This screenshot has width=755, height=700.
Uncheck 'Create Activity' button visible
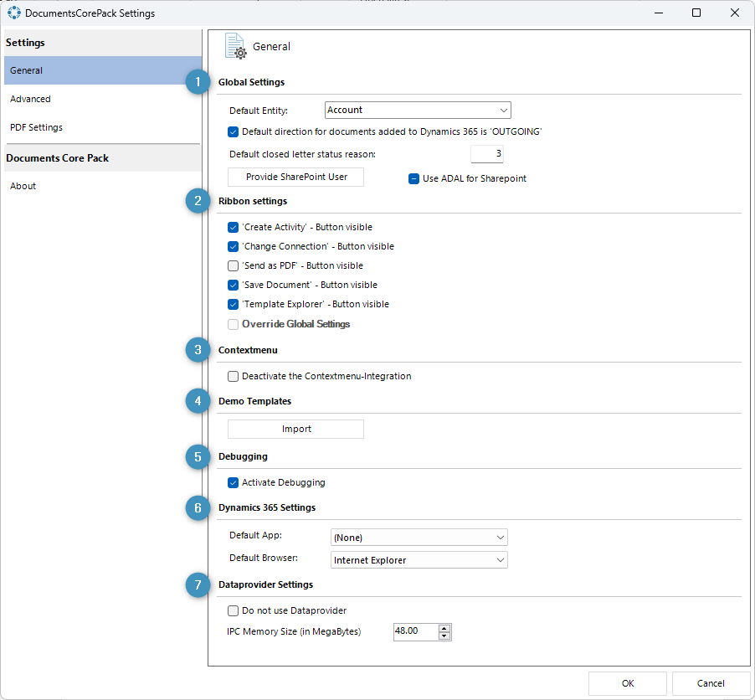coord(233,227)
